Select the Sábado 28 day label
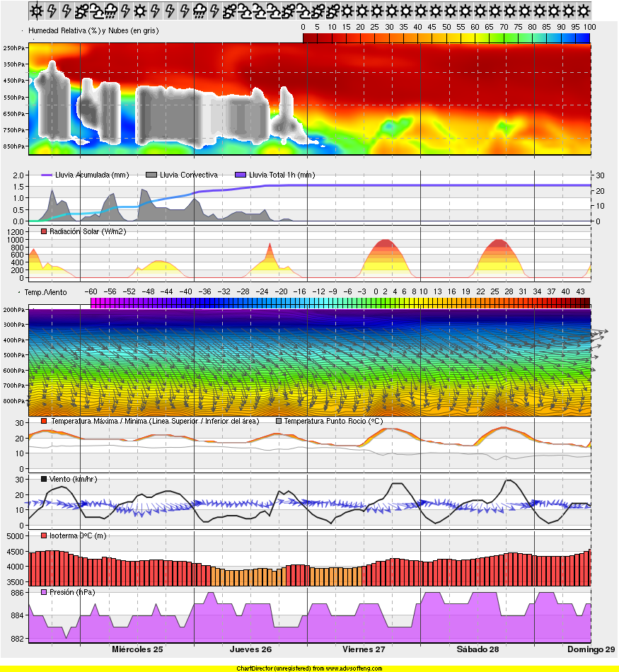 [478, 649]
